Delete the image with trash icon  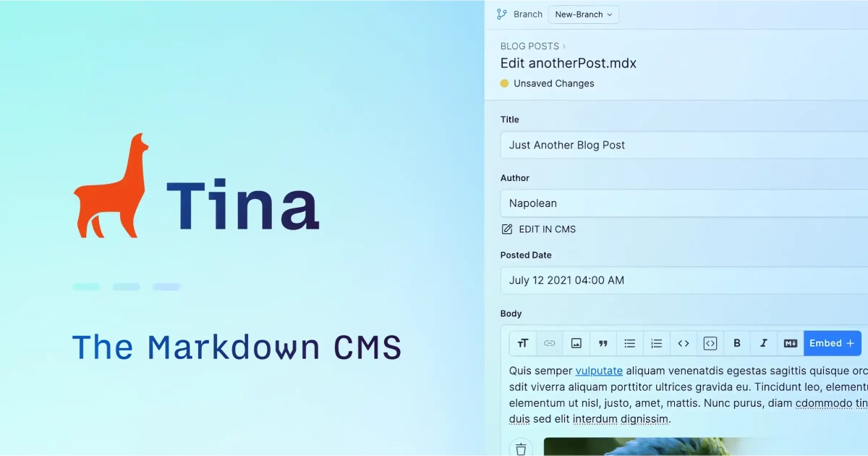521,449
